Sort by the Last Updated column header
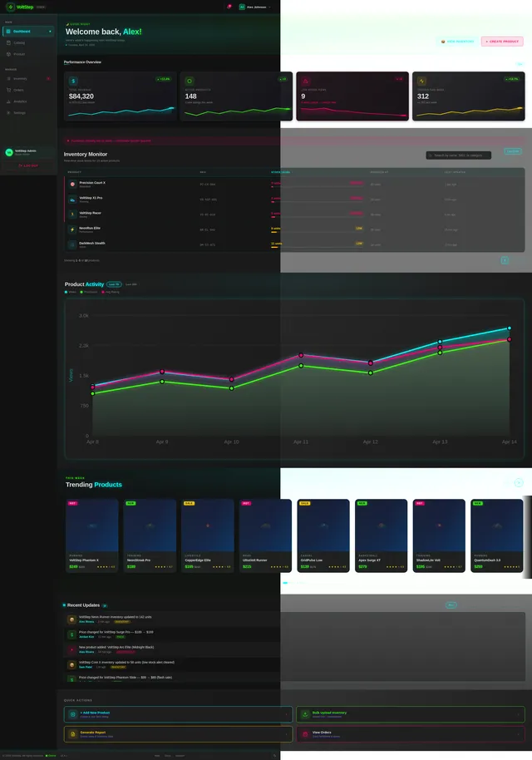The image size is (532, 760). (x=455, y=172)
